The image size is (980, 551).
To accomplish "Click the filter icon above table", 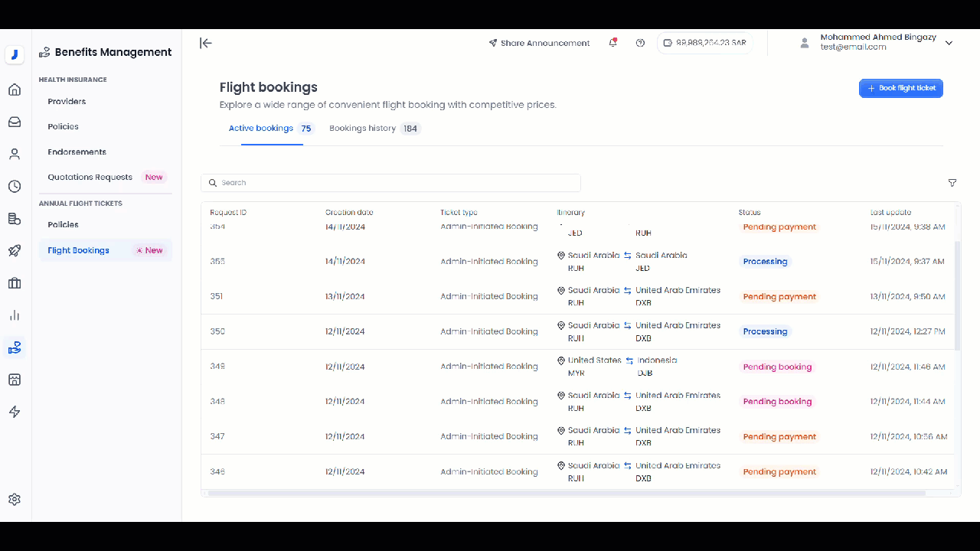I will 952,183.
